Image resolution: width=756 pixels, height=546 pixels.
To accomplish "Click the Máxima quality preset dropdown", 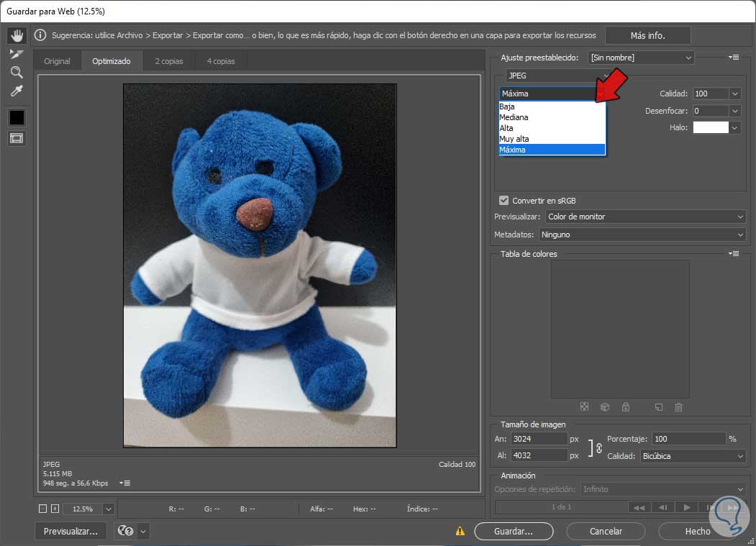I will click(x=552, y=94).
